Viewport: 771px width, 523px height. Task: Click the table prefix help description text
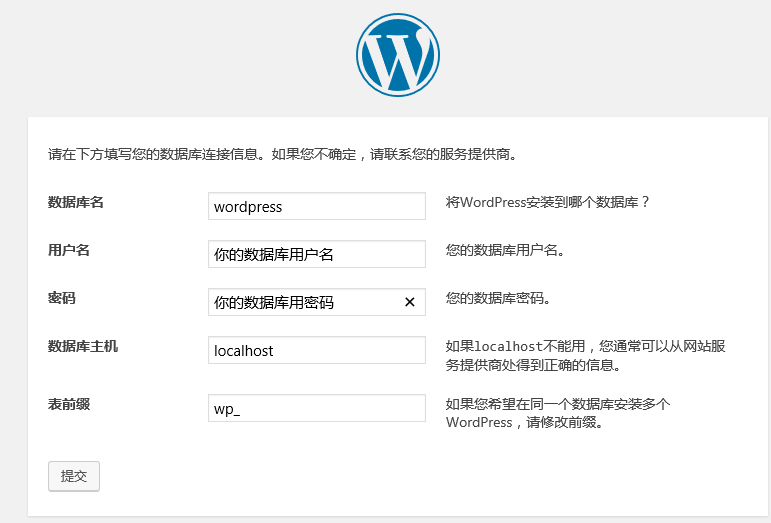pos(558,413)
